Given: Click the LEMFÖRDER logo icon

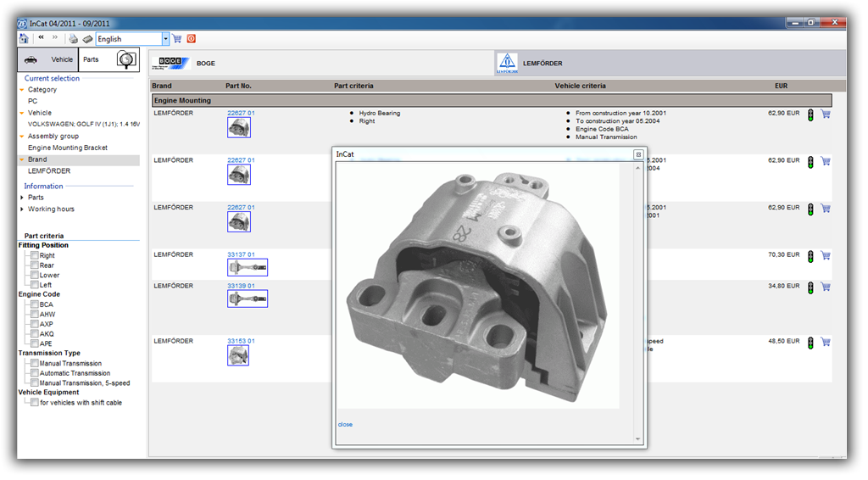Looking at the screenshot, I should (507, 63).
